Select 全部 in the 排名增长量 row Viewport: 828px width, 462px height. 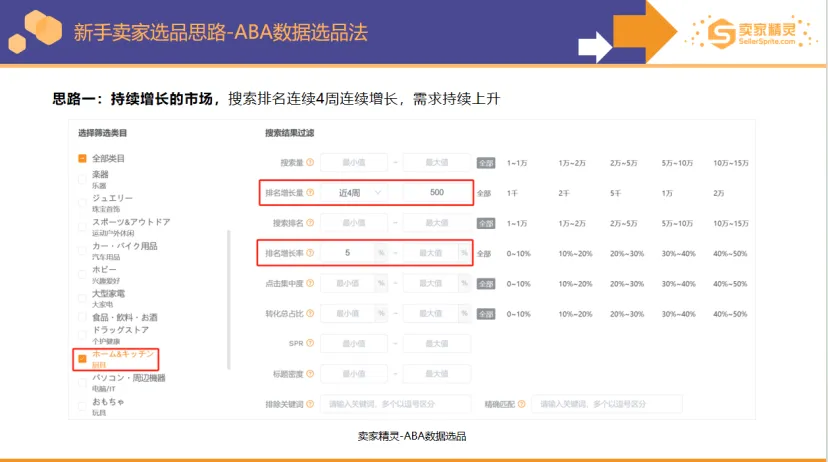tap(484, 193)
